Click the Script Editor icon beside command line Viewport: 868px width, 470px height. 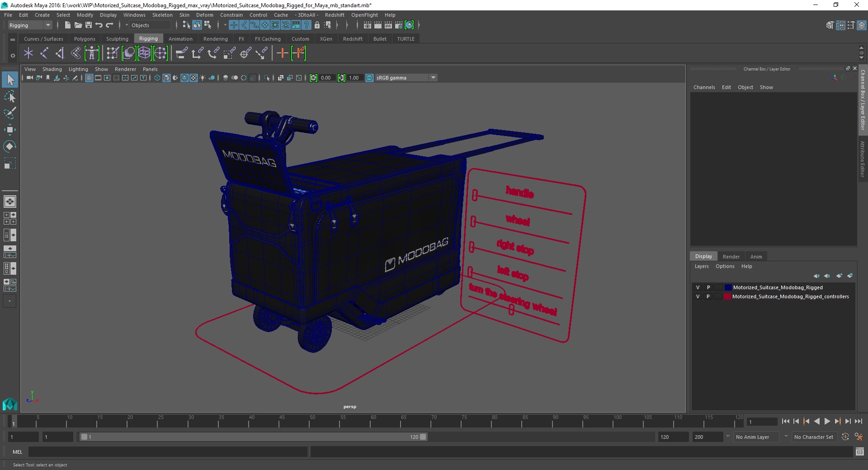(x=860, y=451)
